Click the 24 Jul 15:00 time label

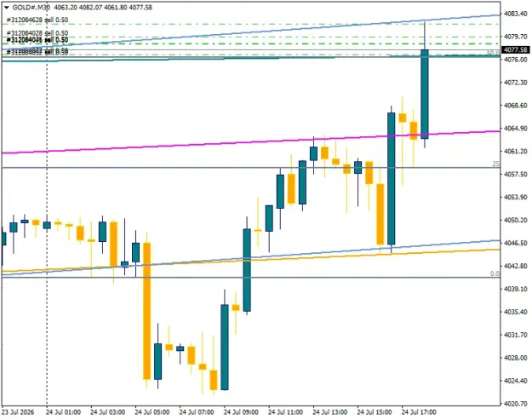pyautogui.click(x=375, y=412)
